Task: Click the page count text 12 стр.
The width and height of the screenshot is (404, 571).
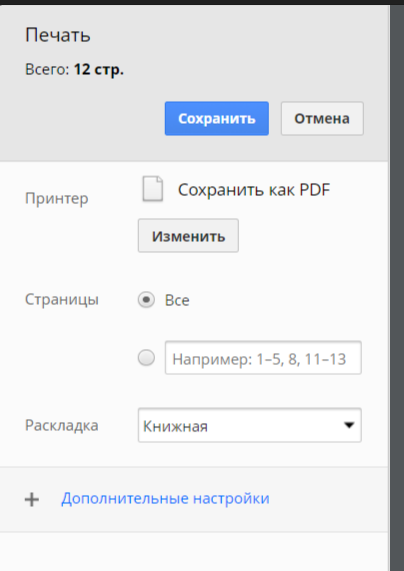Action: tap(99, 70)
